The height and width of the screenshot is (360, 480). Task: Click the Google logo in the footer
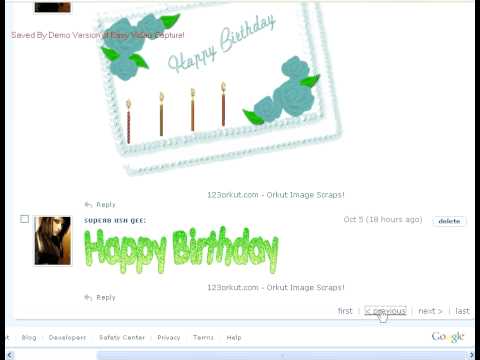click(448, 337)
